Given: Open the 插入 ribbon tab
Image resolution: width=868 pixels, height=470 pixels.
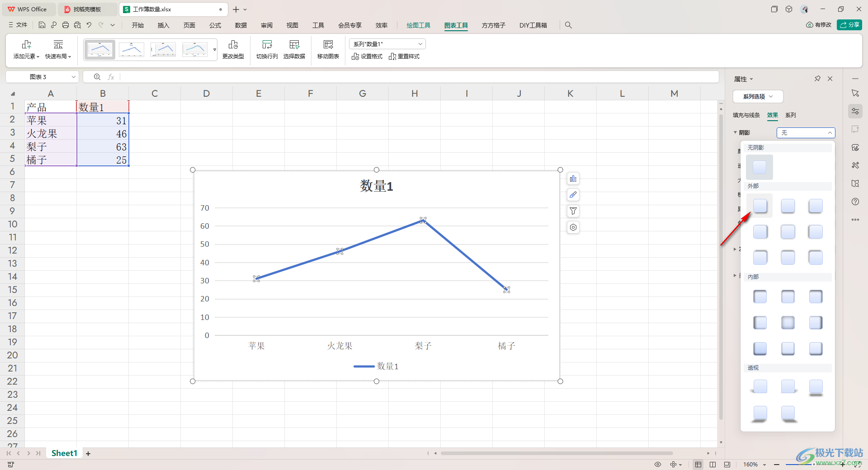Looking at the screenshot, I should [x=164, y=25].
